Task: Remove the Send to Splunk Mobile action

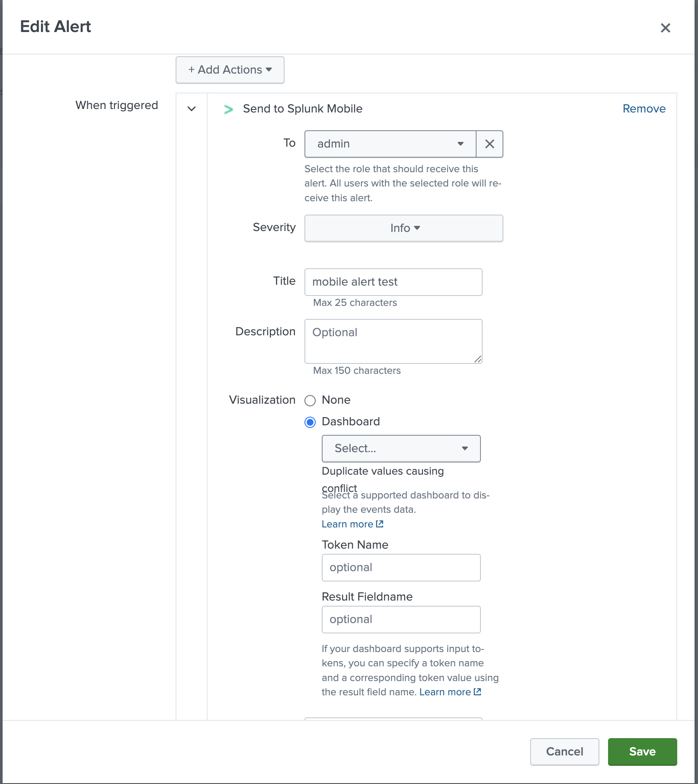Action: 644,109
